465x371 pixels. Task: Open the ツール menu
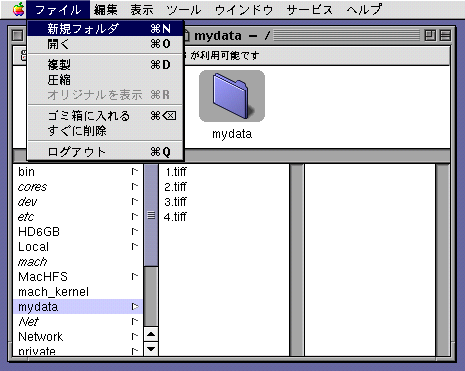coord(184,10)
